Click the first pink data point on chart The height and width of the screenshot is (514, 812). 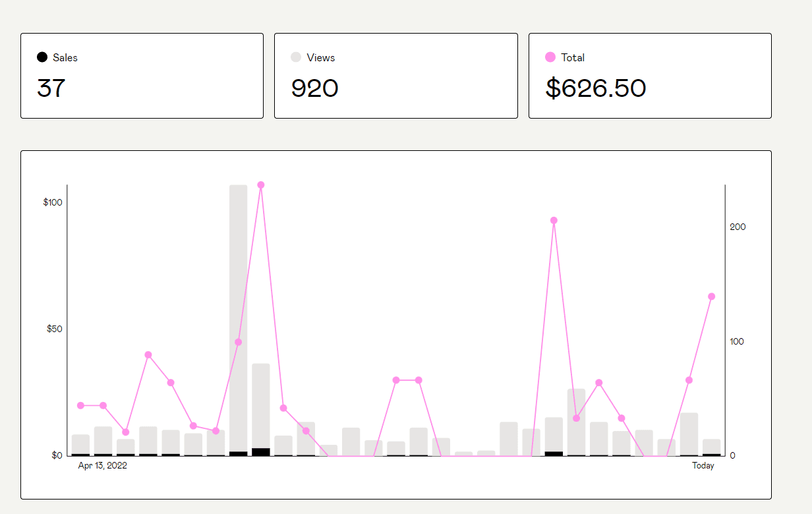[80, 405]
